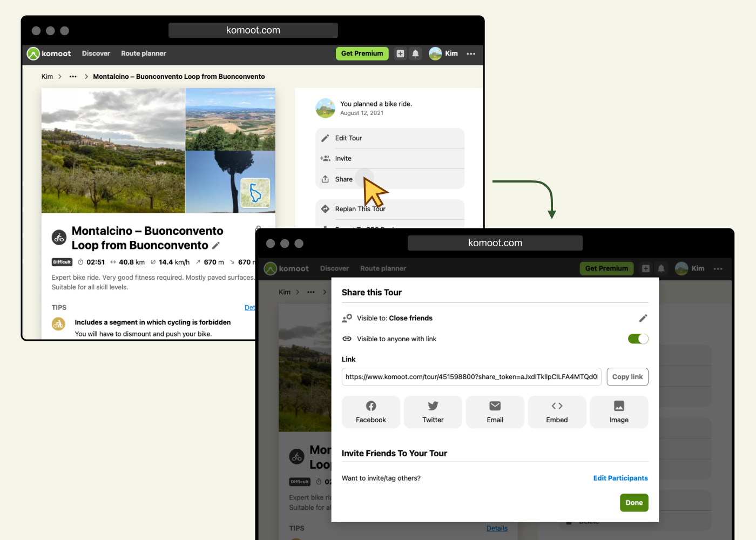The width and height of the screenshot is (756, 540).
Task: Click the 'Share this Tour' dialog heading
Action: pyautogui.click(x=372, y=293)
